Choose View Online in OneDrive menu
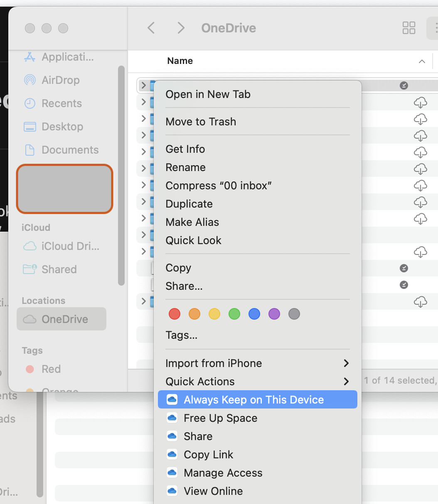 coord(258,491)
